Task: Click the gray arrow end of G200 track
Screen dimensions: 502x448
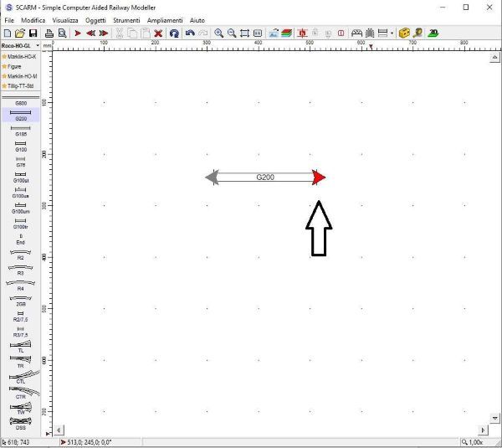Action: point(212,178)
